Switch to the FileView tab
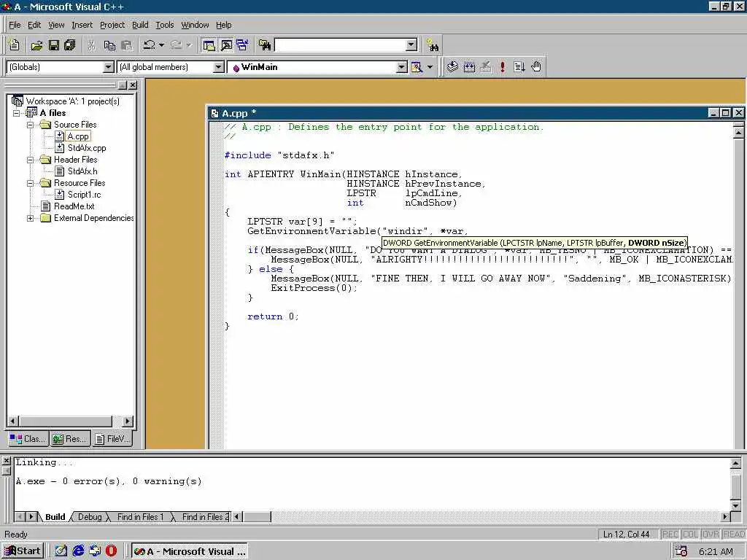Viewport: 747px width, 560px height. click(112, 438)
